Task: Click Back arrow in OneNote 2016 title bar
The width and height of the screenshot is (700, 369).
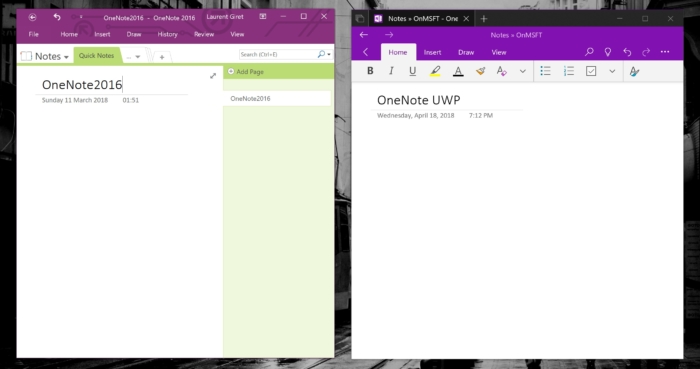Action: (32, 17)
